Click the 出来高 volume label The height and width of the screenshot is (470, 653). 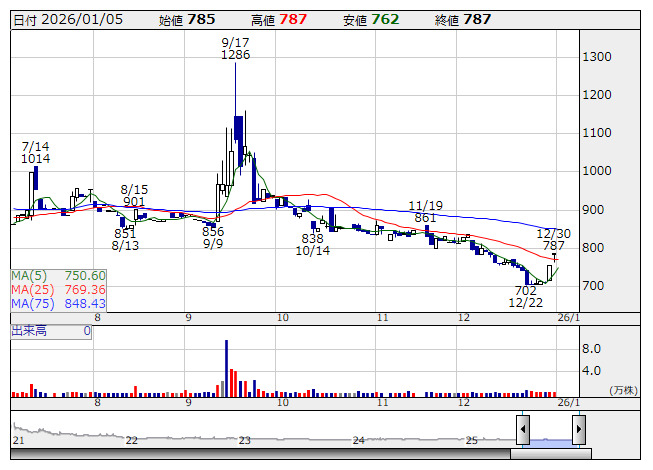(x=30, y=330)
